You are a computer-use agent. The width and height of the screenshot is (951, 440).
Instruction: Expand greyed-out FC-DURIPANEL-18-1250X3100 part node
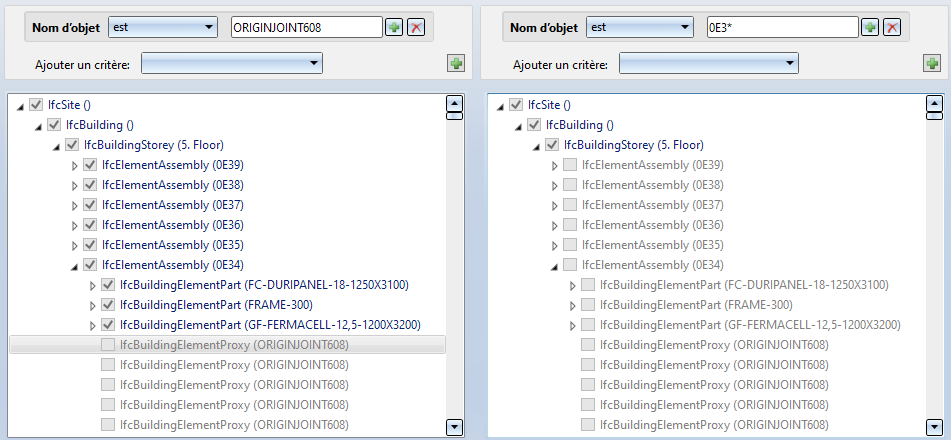(573, 285)
